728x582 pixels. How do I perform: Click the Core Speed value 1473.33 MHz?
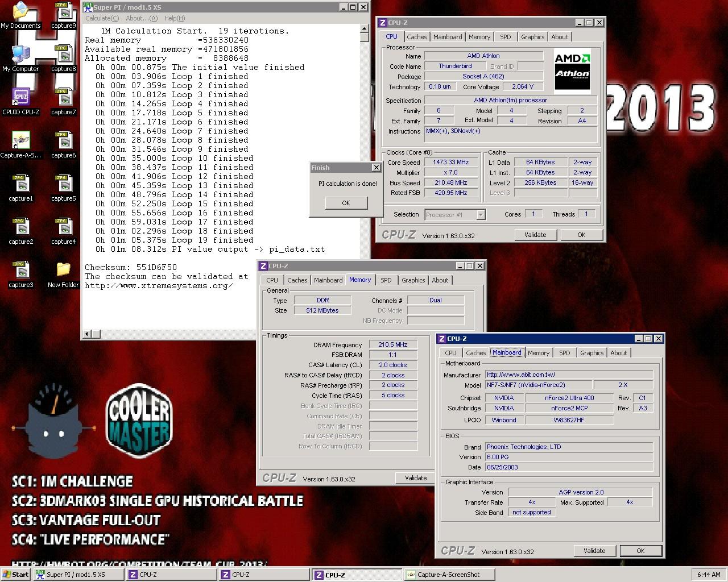coord(451,163)
